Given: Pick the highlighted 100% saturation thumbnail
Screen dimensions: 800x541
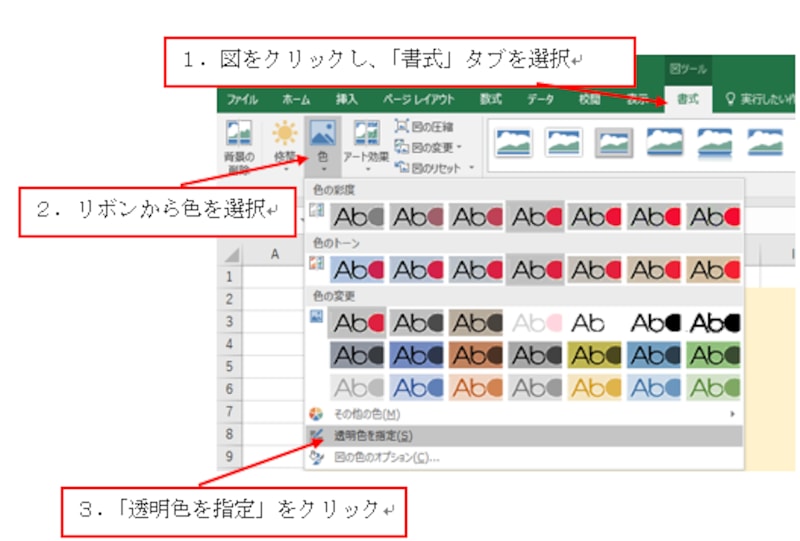Looking at the screenshot, I should coord(535,217).
